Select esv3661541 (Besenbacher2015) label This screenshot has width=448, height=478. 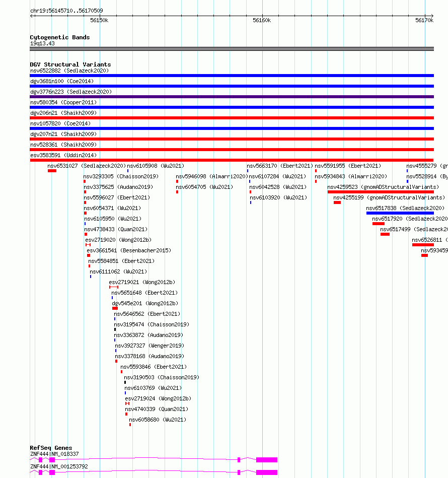click(x=129, y=250)
